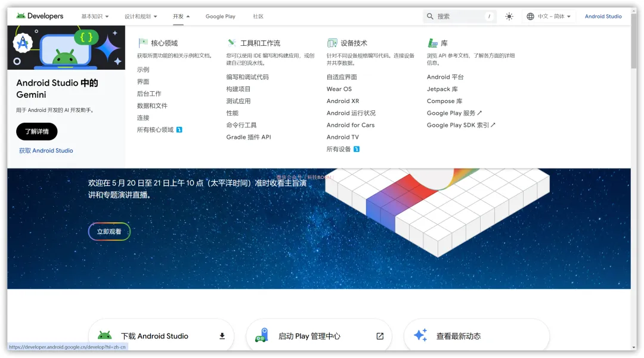This screenshot has height=358, width=644.
Task: Open the Google Play tab
Action: (221, 17)
